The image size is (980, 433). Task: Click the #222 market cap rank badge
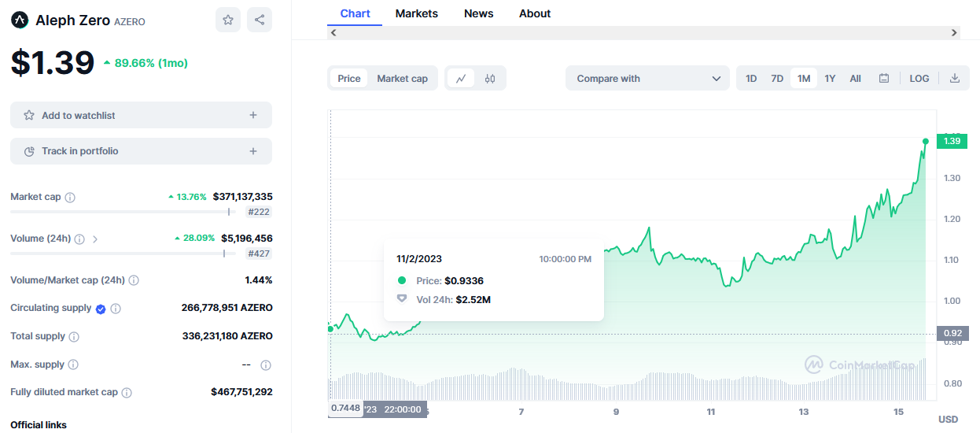[259, 212]
